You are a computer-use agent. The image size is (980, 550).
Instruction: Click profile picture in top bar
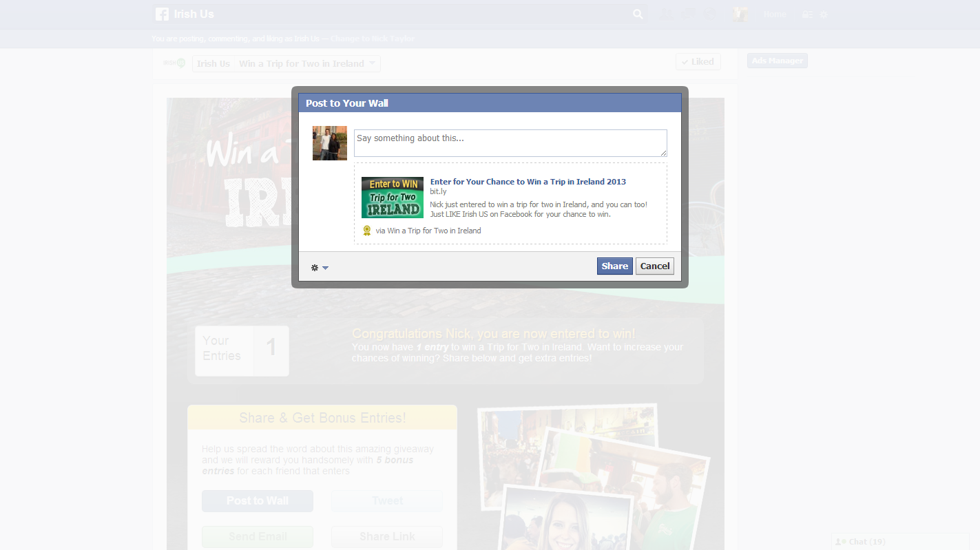[740, 14]
